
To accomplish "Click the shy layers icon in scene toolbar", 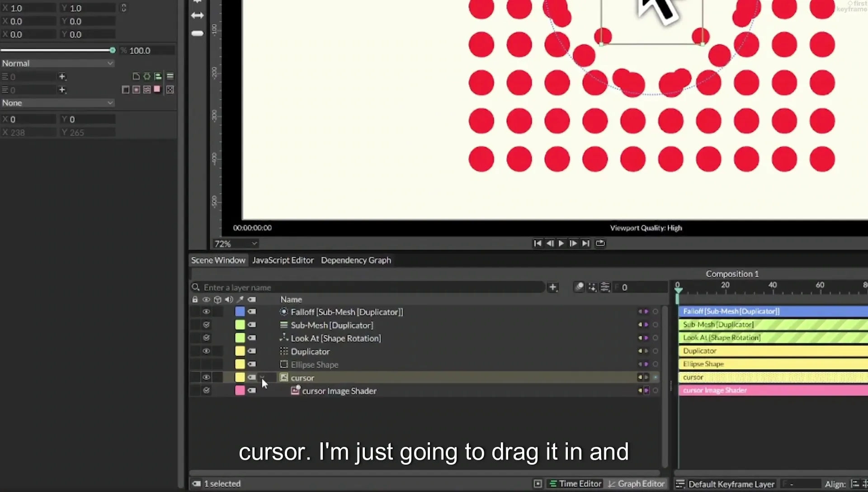I will tap(579, 287).
